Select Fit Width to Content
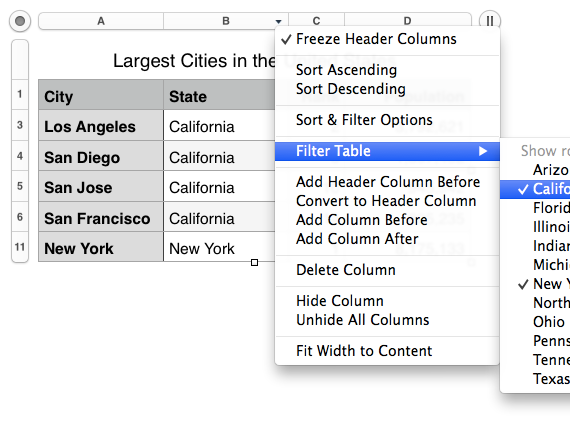 (364, 351)
